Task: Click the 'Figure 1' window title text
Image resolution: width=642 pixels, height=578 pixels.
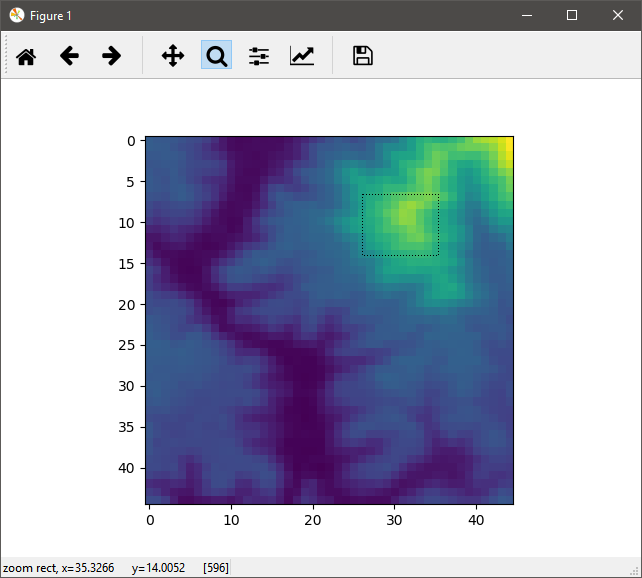Action: pyautogui.click(x=51, y=16)
